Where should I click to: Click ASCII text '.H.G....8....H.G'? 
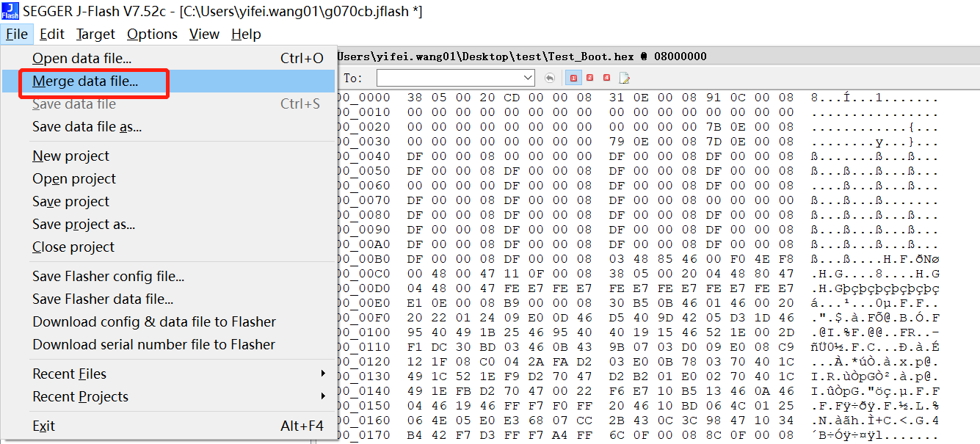pyautogui.click(x=874, y=274)
